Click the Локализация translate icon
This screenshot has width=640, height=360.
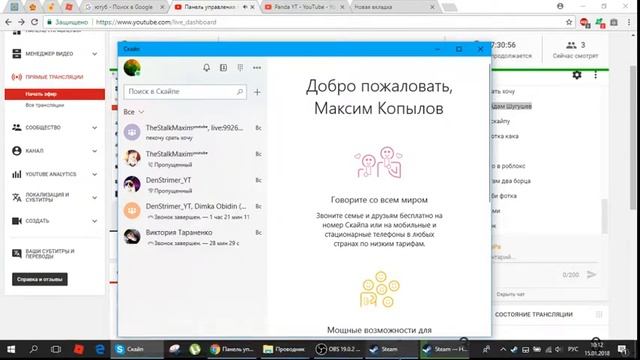[17, 198]
